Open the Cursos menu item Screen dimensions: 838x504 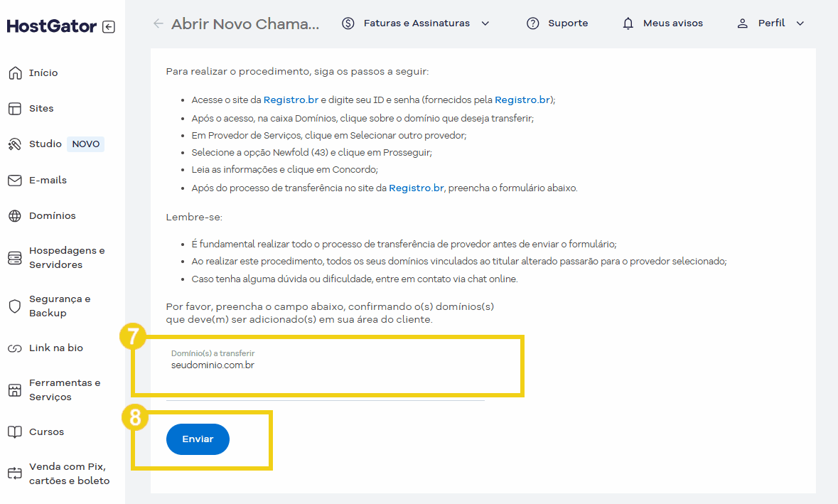(46, 431)
